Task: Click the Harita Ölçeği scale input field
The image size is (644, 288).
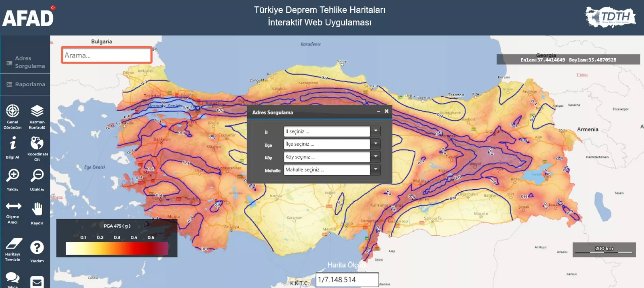Action: [x=347, y=280]
